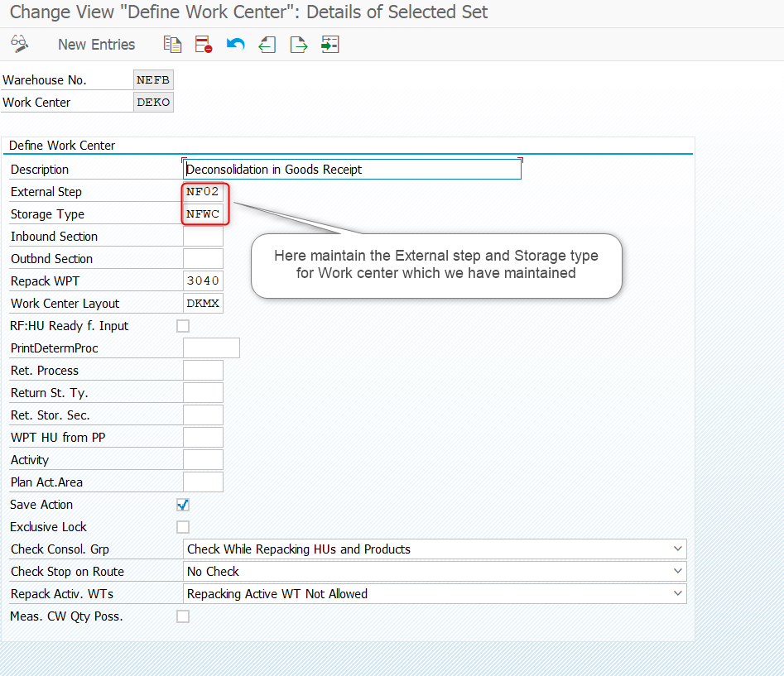The height and width of the screenshot is (676, 784).
Task: Uncheck the Save Action checkbox
Action: click(x=183, y=505)
